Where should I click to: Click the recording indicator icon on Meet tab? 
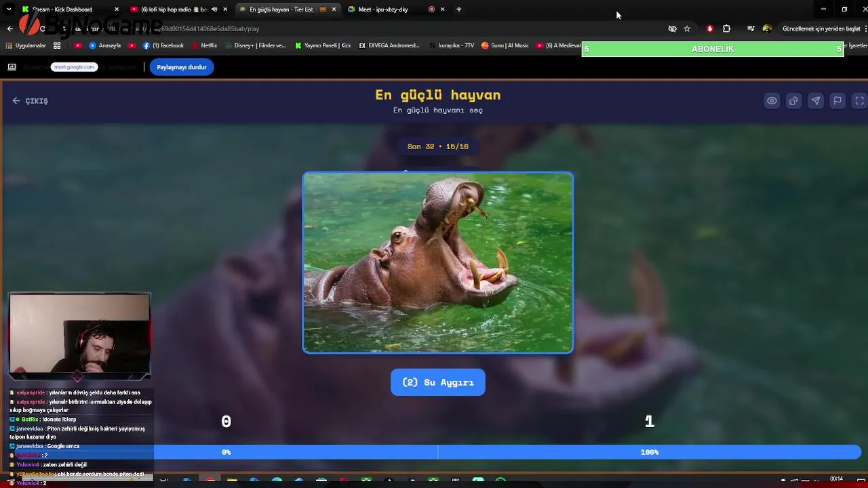pyautogui.click(x=431, y=9)
